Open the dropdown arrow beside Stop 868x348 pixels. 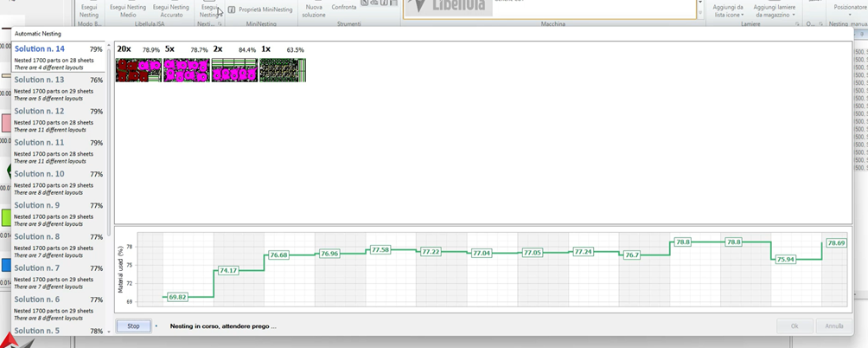[156, 326]
